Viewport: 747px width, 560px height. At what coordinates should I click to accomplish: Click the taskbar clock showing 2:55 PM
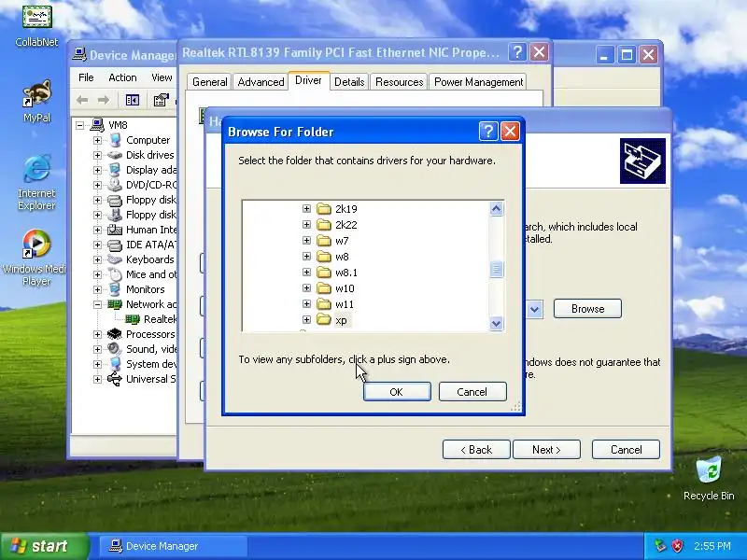(712, 546)
